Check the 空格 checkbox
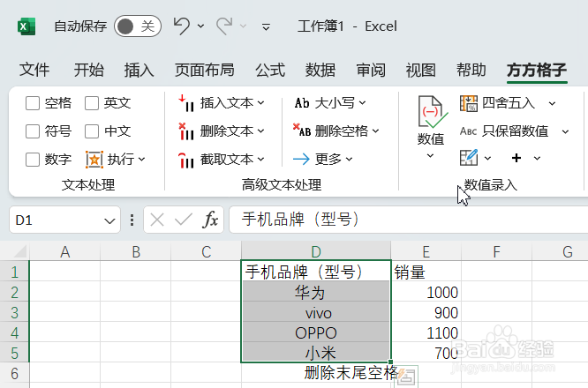The image size is (588, 388). click(x=33, y=103)
